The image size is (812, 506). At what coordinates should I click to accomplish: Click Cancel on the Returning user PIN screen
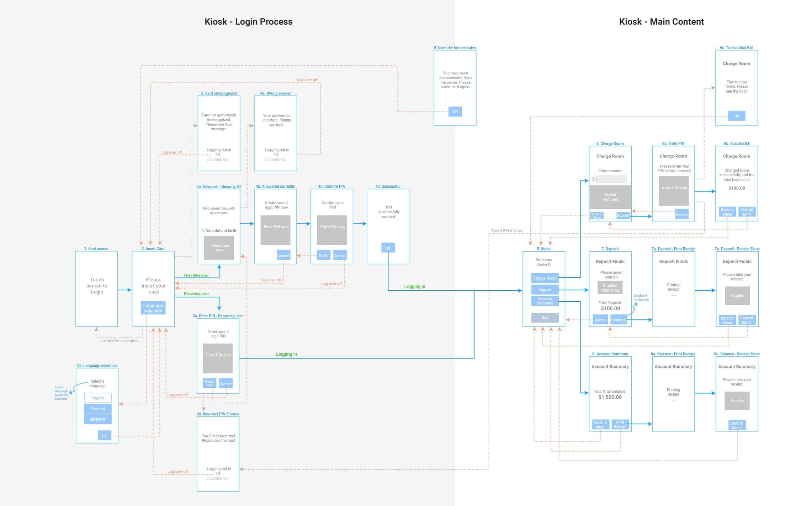point(225,383)
